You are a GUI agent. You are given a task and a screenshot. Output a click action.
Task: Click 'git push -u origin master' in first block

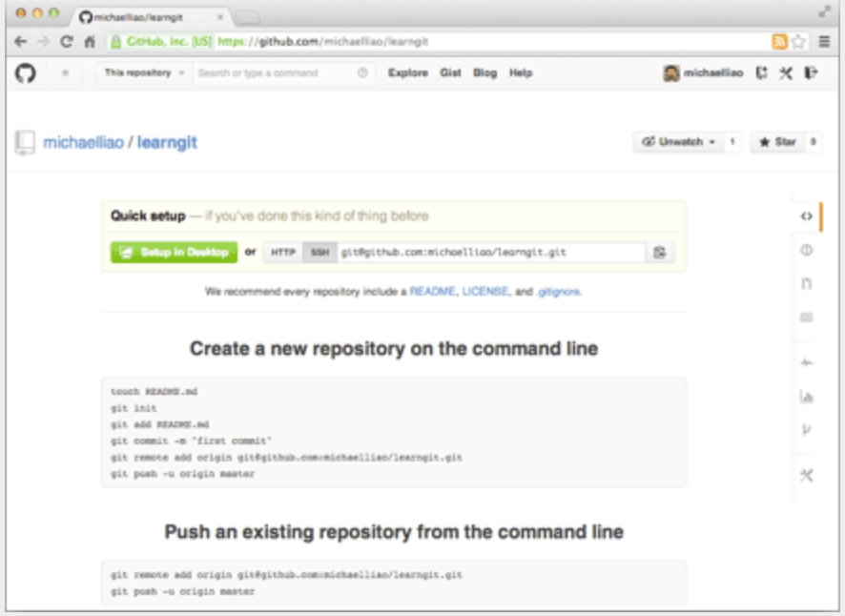[x=183, y=474]
